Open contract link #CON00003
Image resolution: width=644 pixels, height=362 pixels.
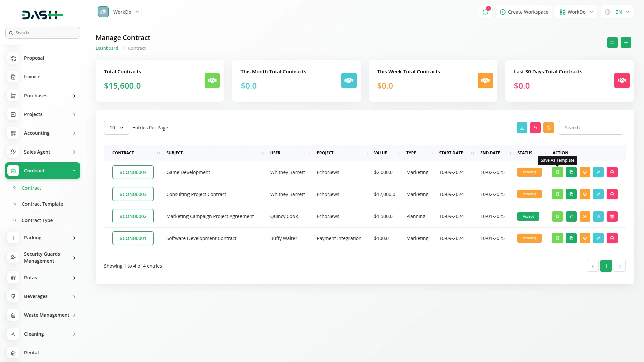point(133,194)
